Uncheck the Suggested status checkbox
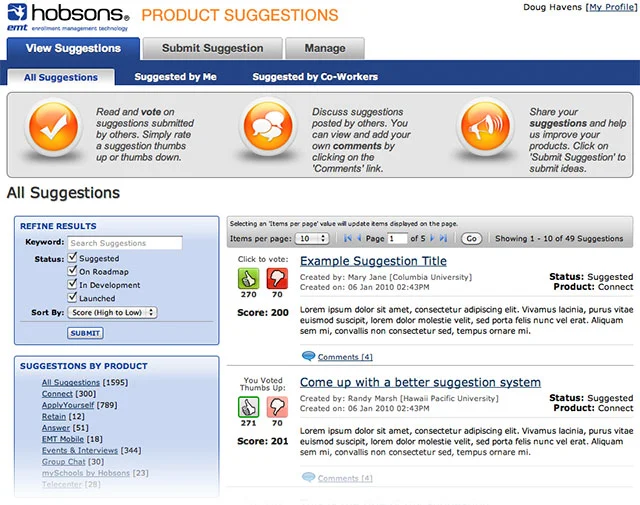The image size is (640, 505). pyautogui.click(x=72, y=257)
